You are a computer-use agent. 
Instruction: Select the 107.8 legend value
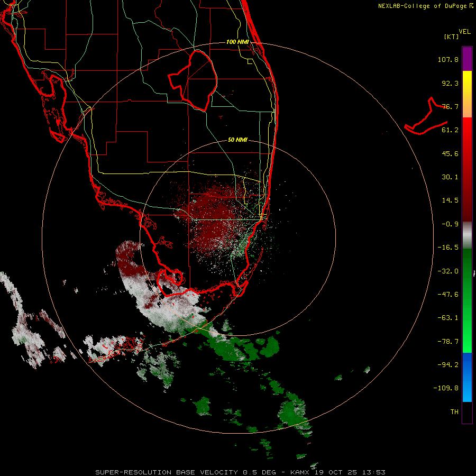click(x=448, y=59)
